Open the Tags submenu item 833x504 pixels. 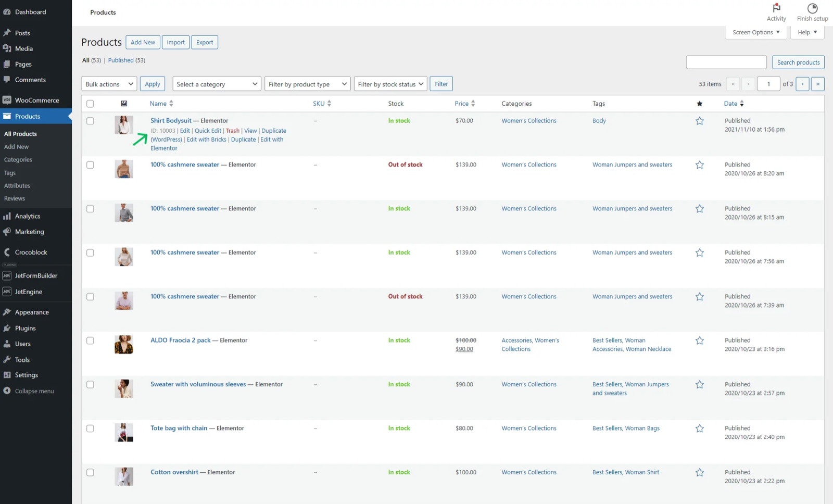(10, 173)
